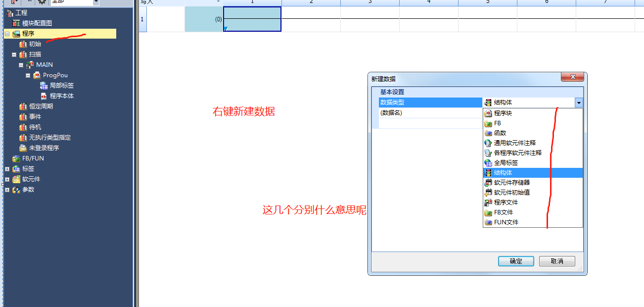Expand the 参数 tree node
This screenshot has height=307, width=644.
[x=7, y=190]
